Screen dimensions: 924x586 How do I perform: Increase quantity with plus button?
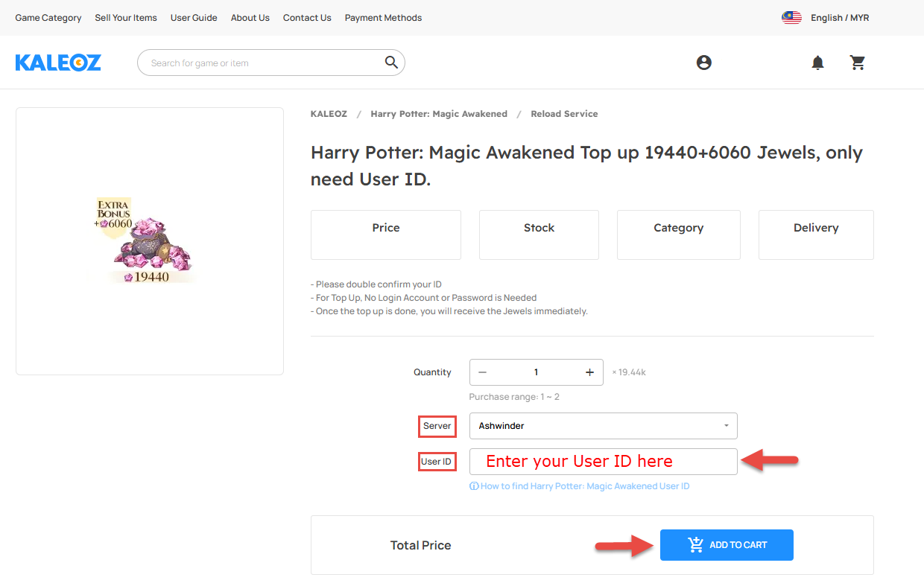[589, 372]
